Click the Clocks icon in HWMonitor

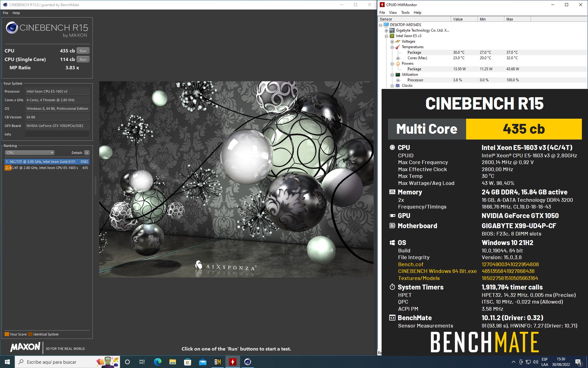(x=398, y=86)
